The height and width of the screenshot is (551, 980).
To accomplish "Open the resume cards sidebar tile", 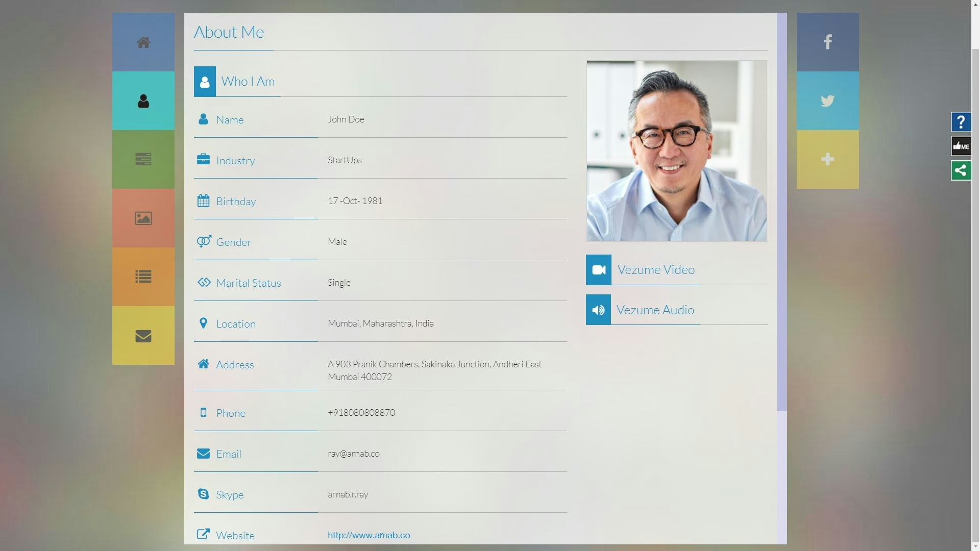I will (x=143, y=159).
